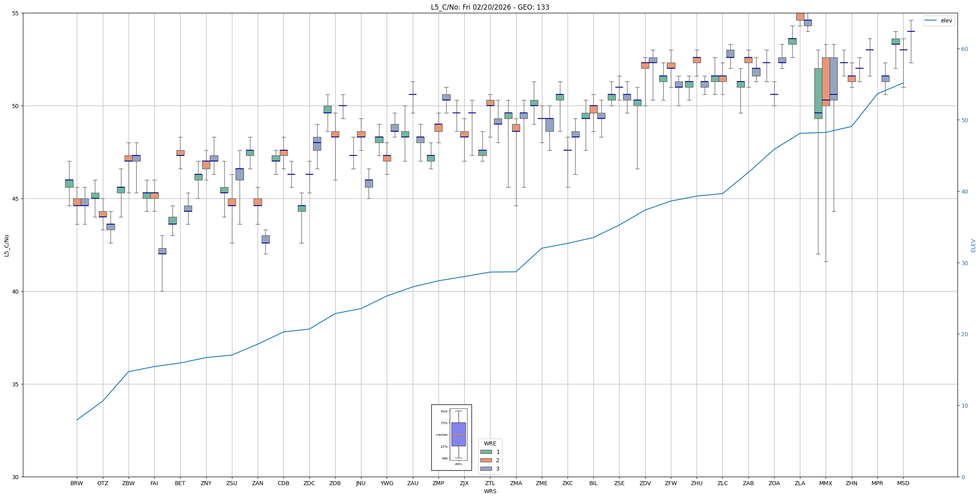Click the chart title L5_C/No GEO: 133
Screen dimensions: 980x498
pyautogui.click(x=490, y=7)
